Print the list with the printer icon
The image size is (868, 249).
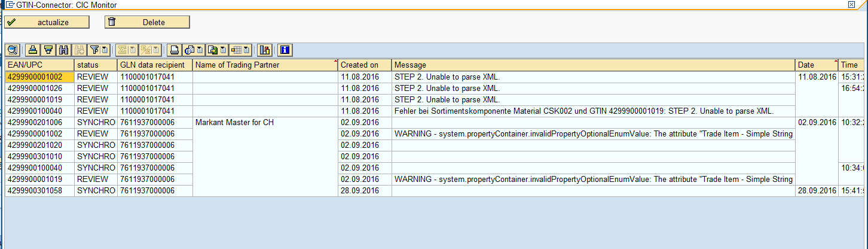[x=174, y=50]
